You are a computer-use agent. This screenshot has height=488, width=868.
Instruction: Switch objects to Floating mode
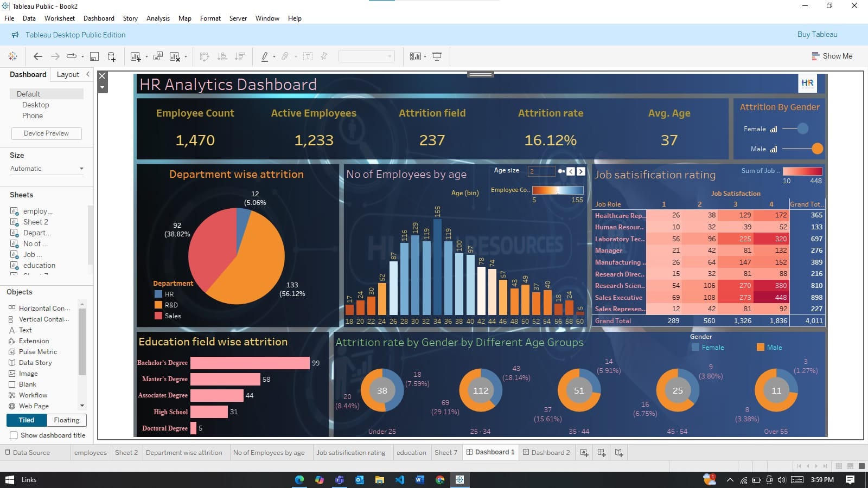click(66, 420)
